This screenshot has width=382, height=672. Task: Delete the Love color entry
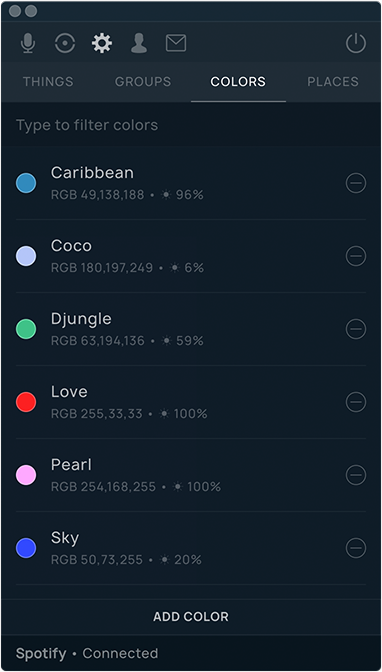(x=356, y=402)
